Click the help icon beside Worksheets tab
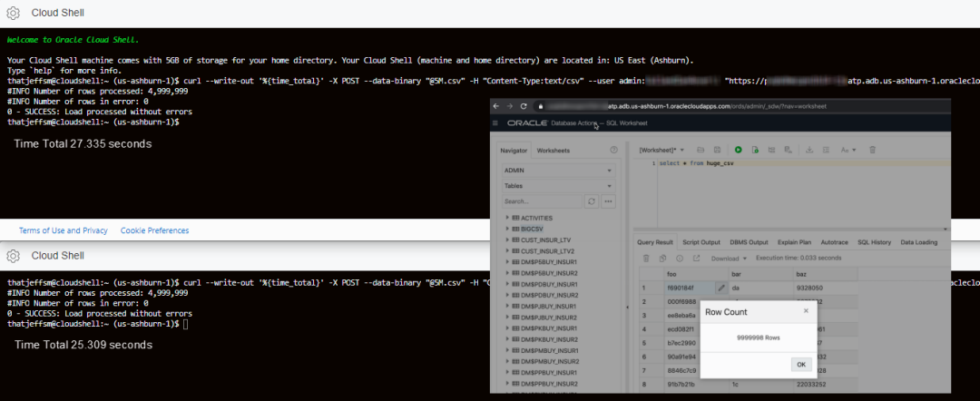This screenshot has width=980, height=401. [613, 150]
